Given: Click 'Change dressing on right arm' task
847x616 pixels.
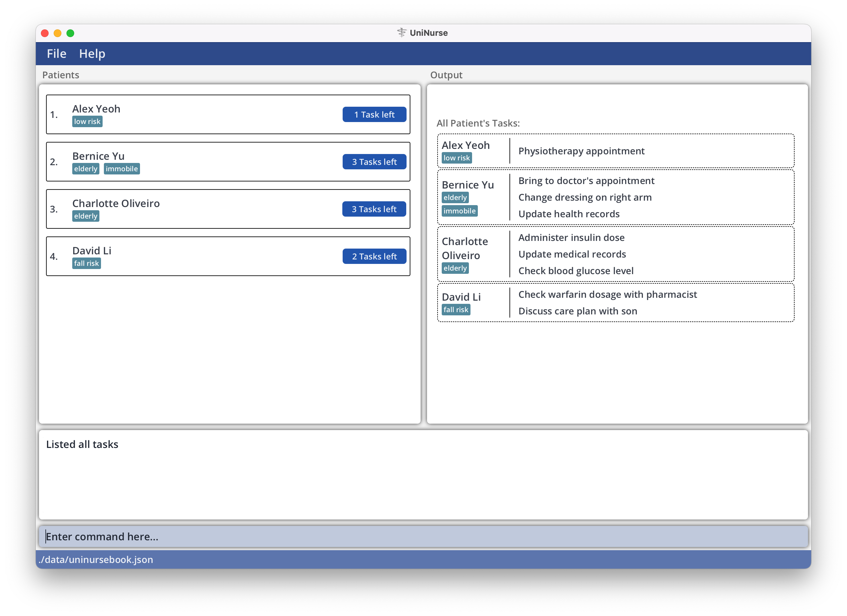Looking at the screenshot, I should (x=585, y=197).
